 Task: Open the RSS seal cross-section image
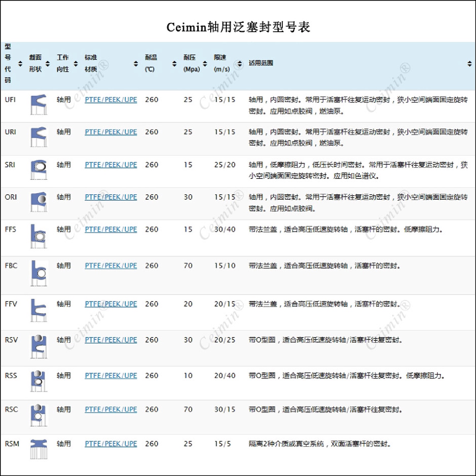(39, 381)
